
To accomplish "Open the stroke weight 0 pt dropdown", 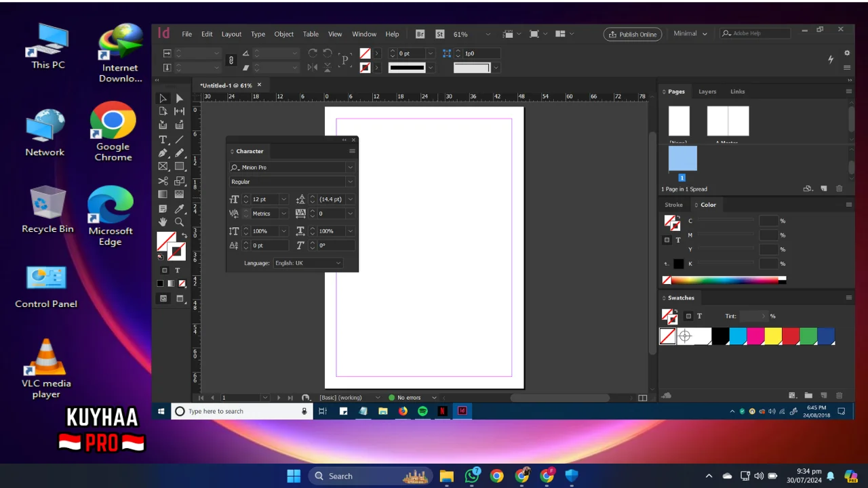I will point(430,53).
